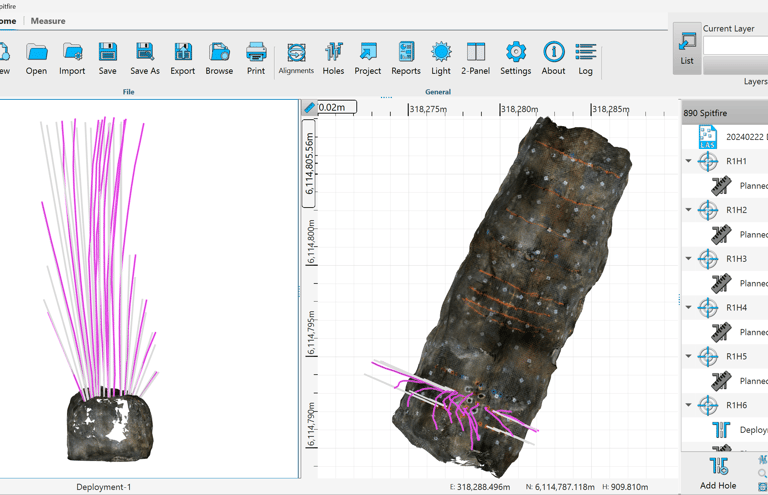
Task: Open a project with the Open icon
Action: coord(37,58)
